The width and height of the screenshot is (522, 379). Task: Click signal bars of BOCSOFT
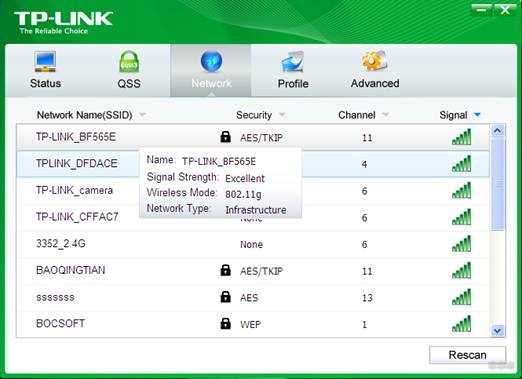[x=462, y=323]
